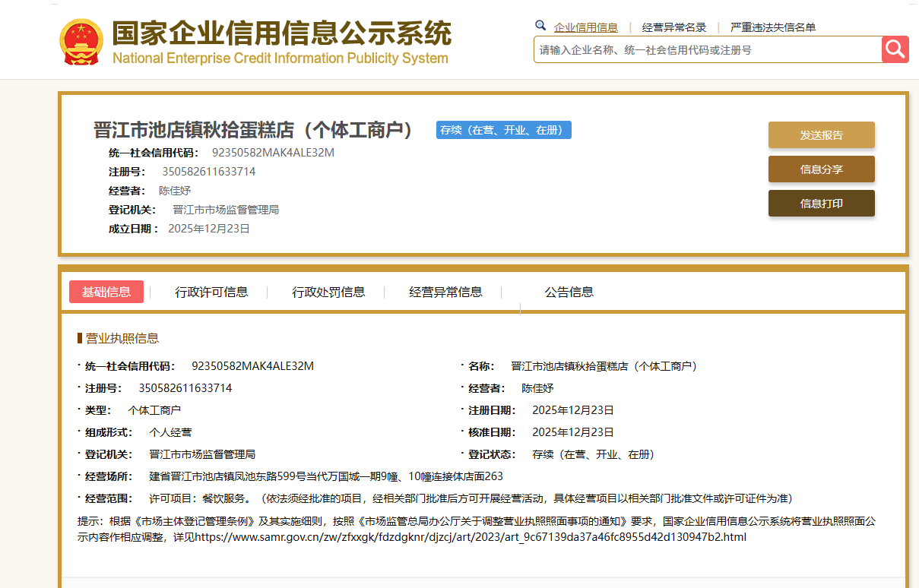This screenshot has width=919, height=588.
Task: Select the 严重违法失信名单 search category
Action: (x=773, y=27)
